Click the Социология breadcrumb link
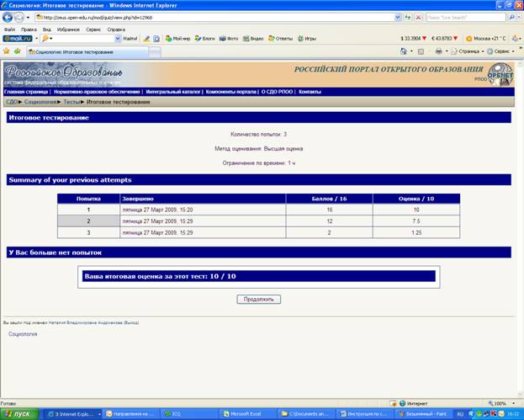524x420 pixels. (40, 102)
